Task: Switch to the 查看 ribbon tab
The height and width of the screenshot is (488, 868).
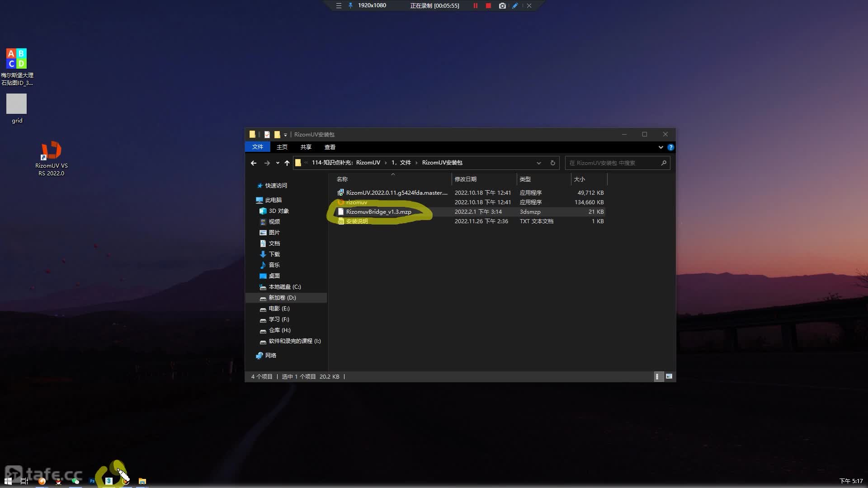Action: click(x=330, y=147)
